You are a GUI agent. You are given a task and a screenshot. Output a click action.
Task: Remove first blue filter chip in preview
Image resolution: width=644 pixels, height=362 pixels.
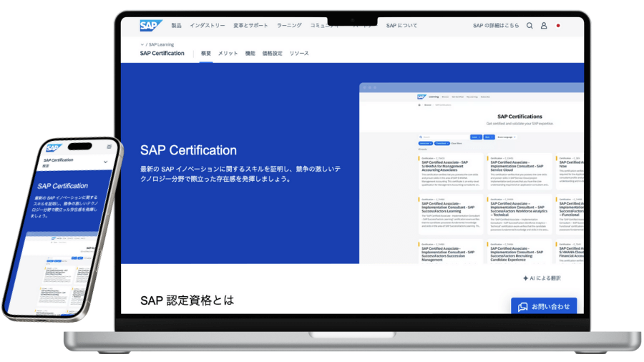[426, 143]
